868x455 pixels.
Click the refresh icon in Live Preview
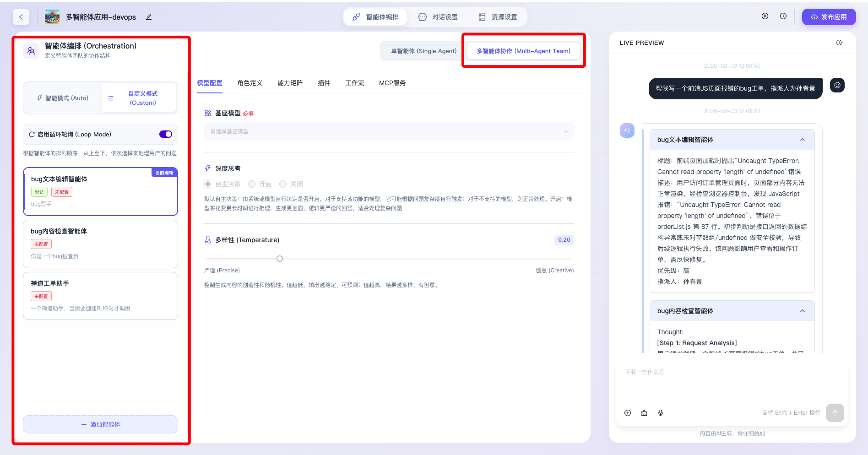click(839, 43)
